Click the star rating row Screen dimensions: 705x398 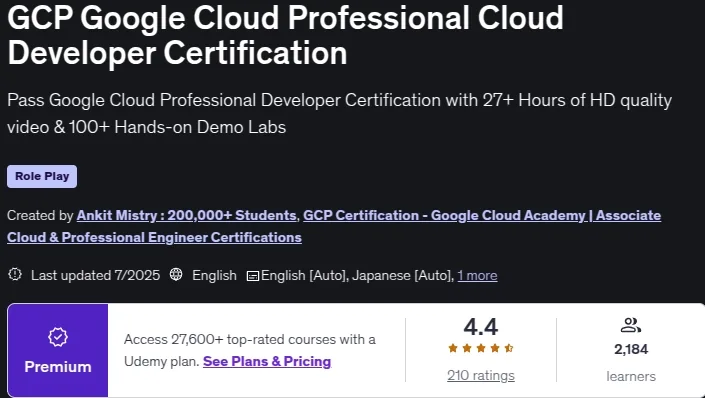tap(481, 348)
